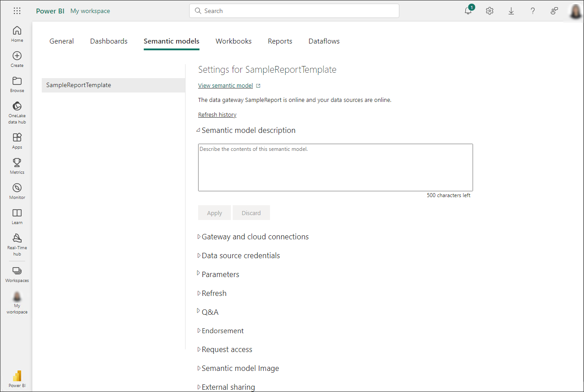584x392 pixels.
Task: Open Browse from the left sidebar
Action: 17,83
